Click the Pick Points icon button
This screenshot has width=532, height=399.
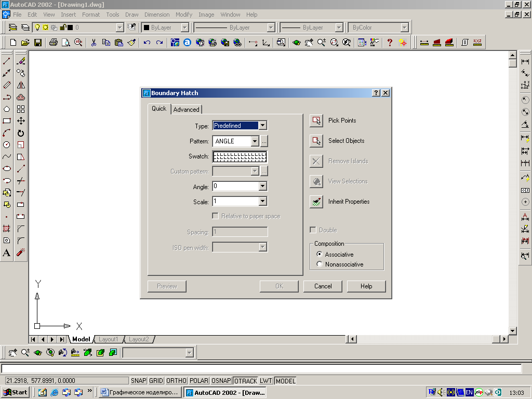tap(316, 121)
